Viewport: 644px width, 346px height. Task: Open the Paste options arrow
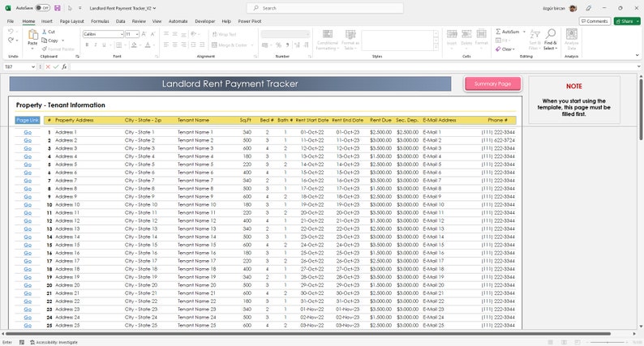pos(32,49)
